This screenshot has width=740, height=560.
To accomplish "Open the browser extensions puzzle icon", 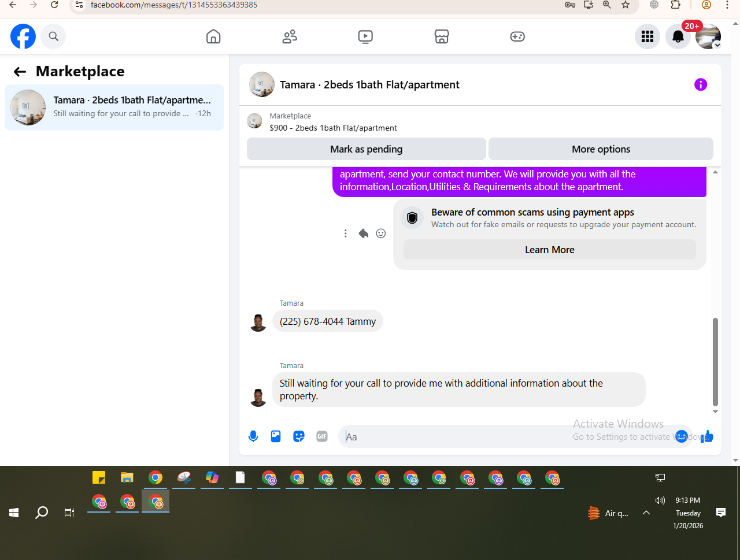I will (676, 5).
